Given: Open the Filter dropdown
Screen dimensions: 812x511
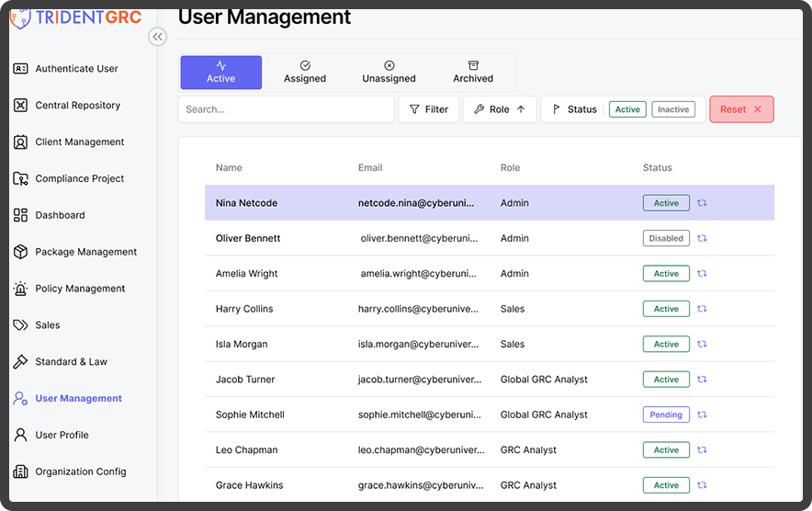Looking at the screenshot, I should coord(428,109).
